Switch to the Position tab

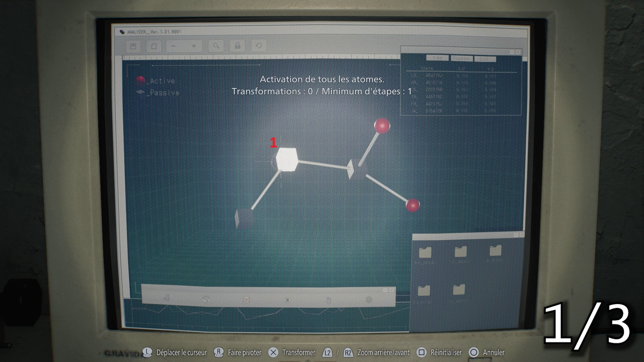coord(461,58)
